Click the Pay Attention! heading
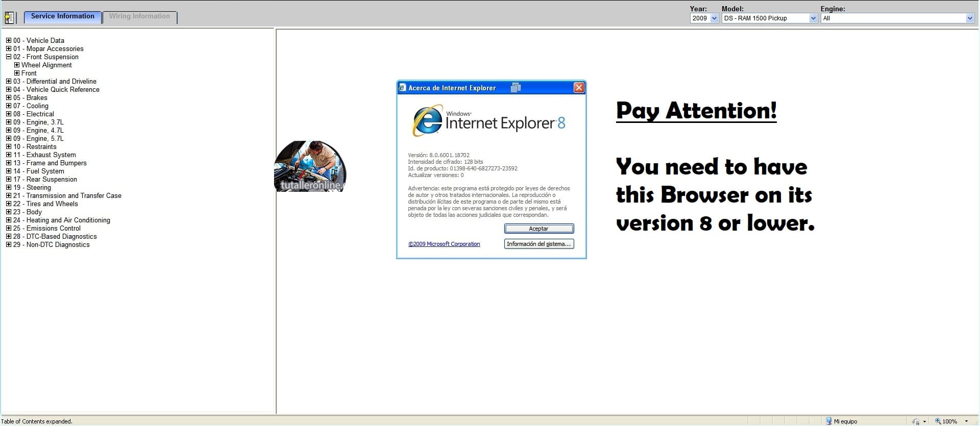980x426 pixels. click(x=696, y=111)
